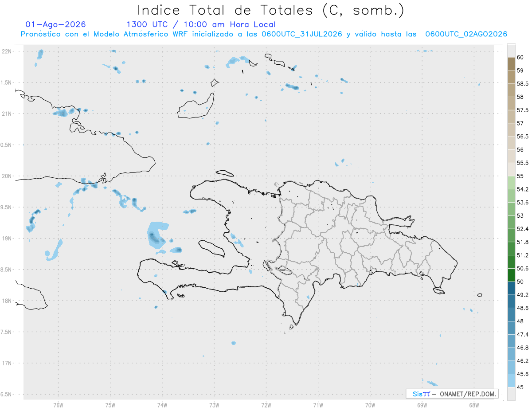
Task: Click the colorbar value "50.6"
Action: pos(523,268)
